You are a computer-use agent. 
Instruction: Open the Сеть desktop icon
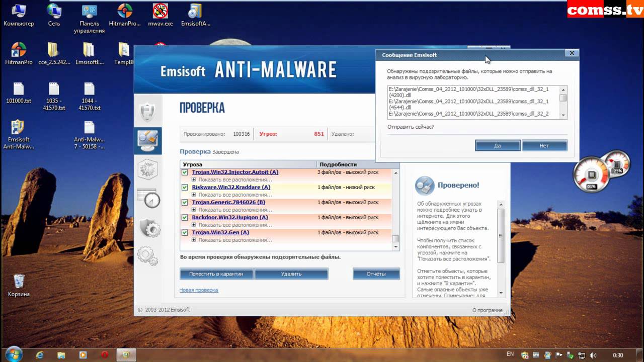pyautogui.click(x=54, y=15)
